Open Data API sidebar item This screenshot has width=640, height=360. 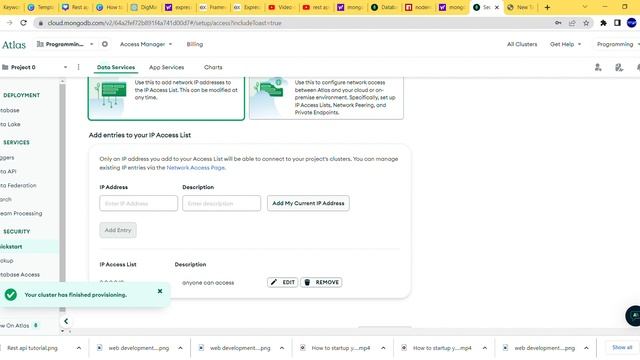[9, 171]
